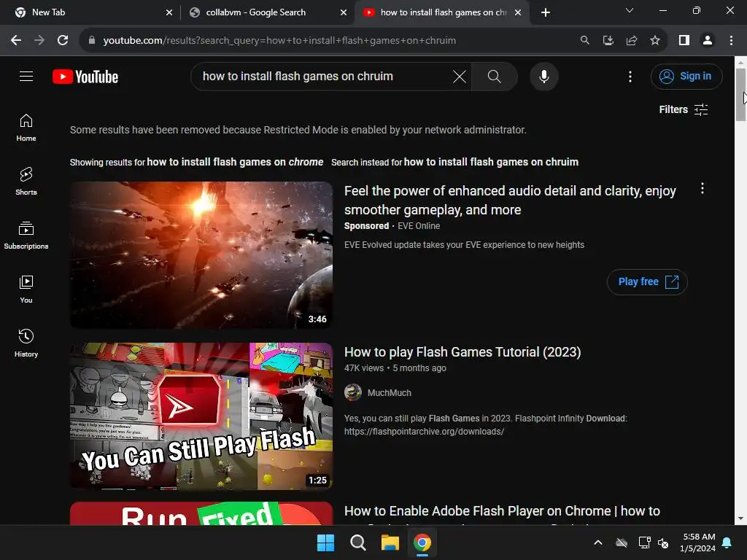Open YouTube settings three-dot menu
The image size is (747, 560).
click(x=630, y=77)
